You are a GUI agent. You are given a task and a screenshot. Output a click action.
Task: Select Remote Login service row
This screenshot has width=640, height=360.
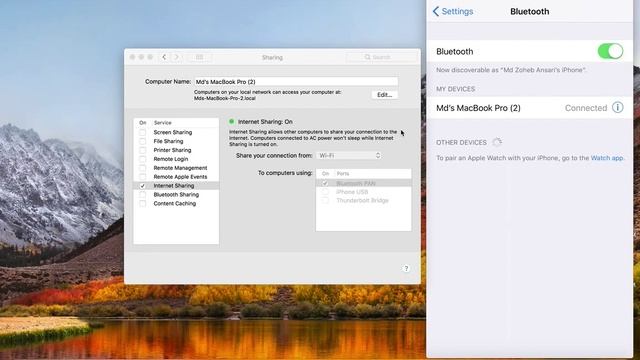coord(176,159)
